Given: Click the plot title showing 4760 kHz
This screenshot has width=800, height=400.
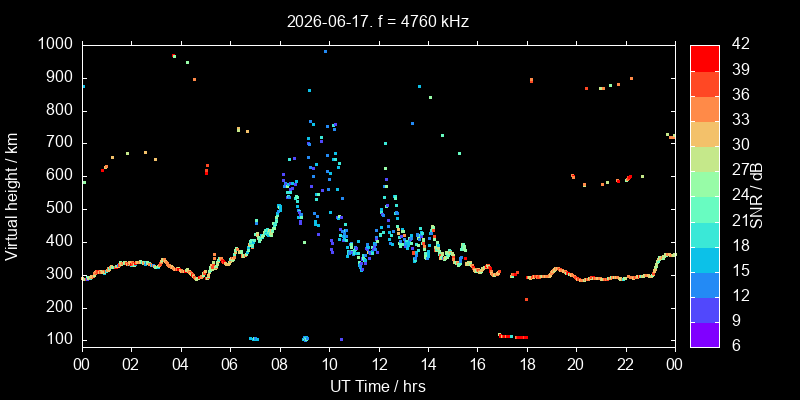Looking at the screenshot, I should (x=378, y=22).
